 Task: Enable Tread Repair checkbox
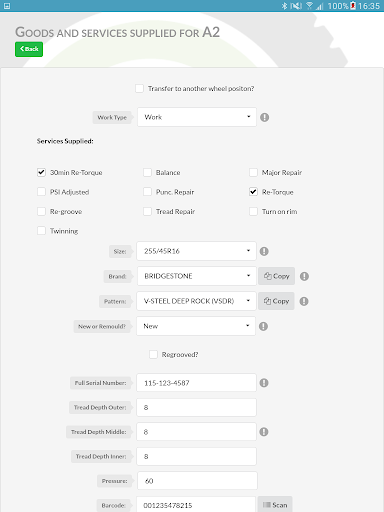[x=147, y=211]
